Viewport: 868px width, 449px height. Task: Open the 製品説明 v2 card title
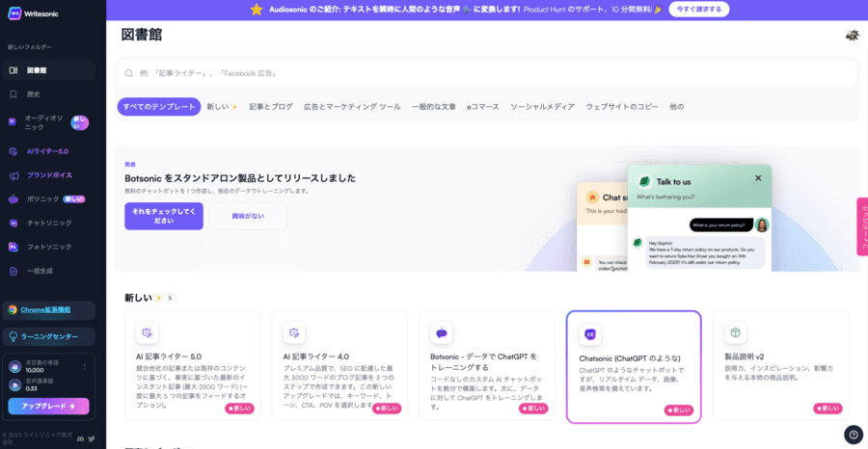(745, 357)
